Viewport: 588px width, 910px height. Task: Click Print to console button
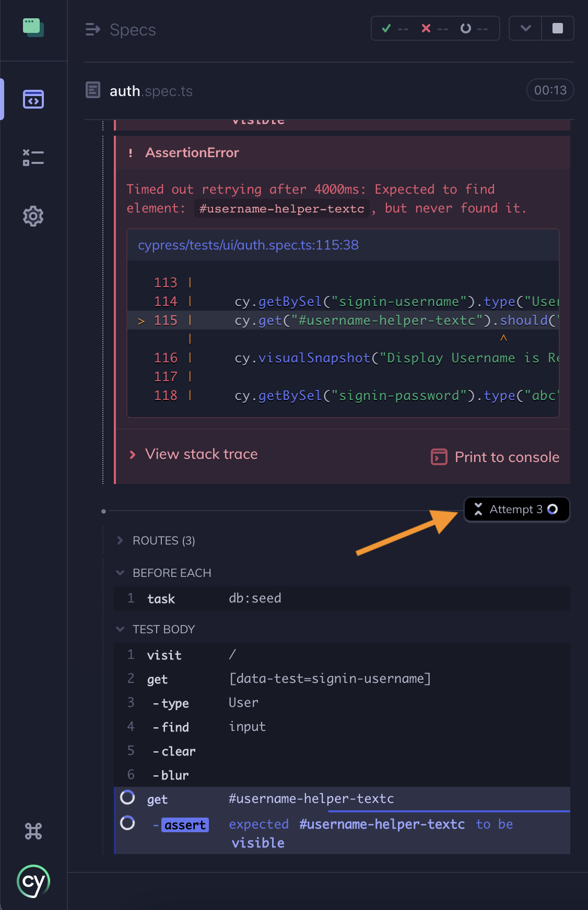click(x=495, y=457)
